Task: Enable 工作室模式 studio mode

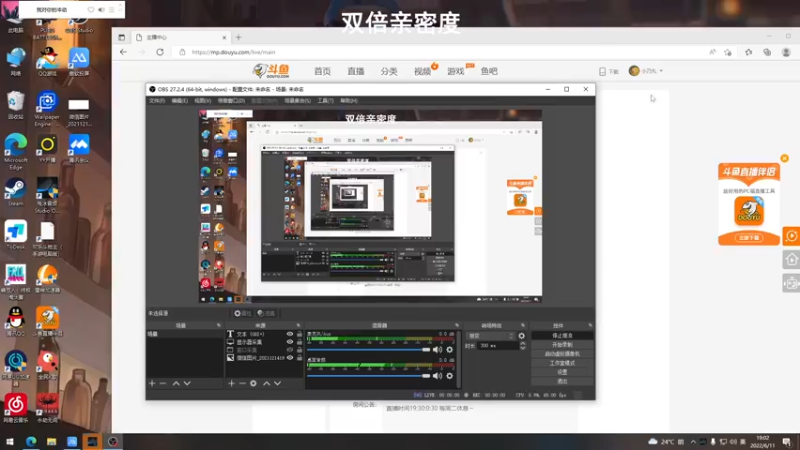Action: [x=562, y=363]
